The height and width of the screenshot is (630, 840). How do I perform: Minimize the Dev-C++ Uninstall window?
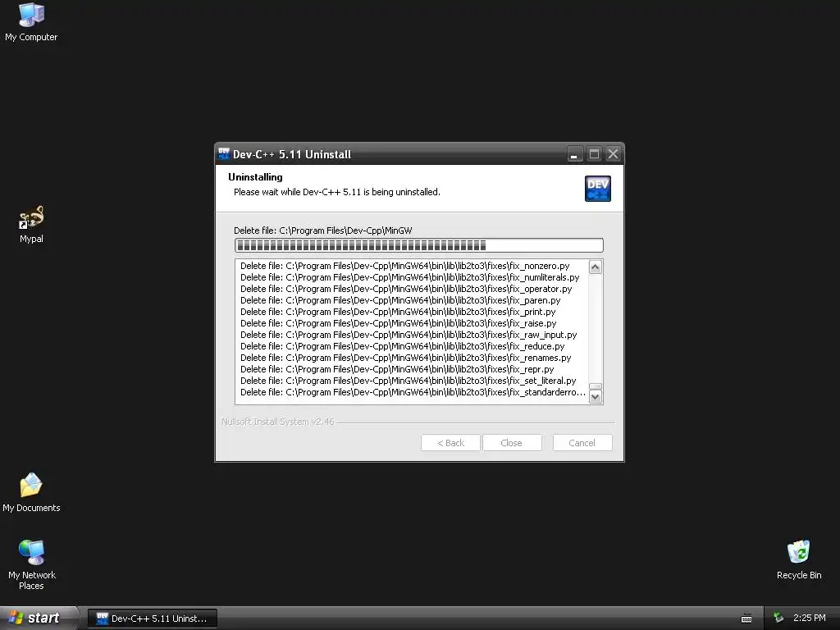click(x=574, y=154)
